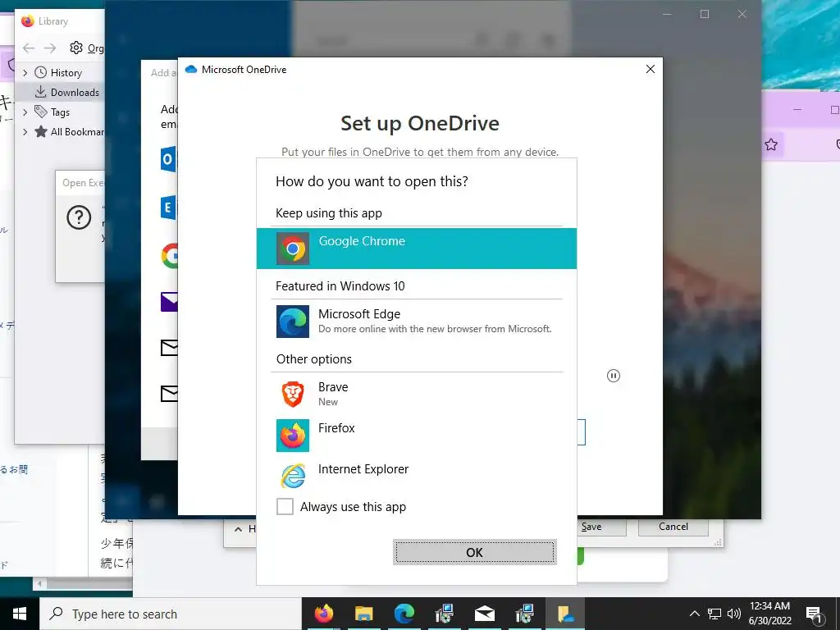Viewport: 840px width, 630px height.
Task: Open the Mail app from the taskbar
Action: pyautogui.click(x=484, y=614)
